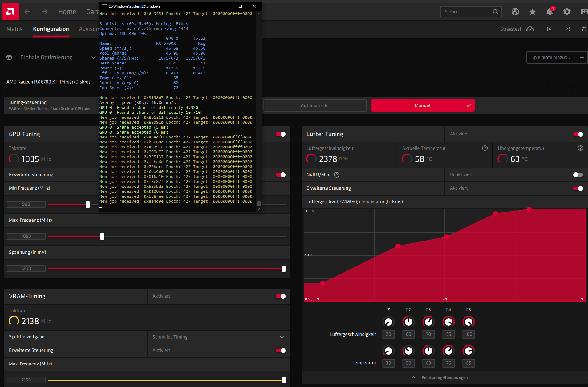
Task: Go forward with the right arrow
Action: pos(45,12)
